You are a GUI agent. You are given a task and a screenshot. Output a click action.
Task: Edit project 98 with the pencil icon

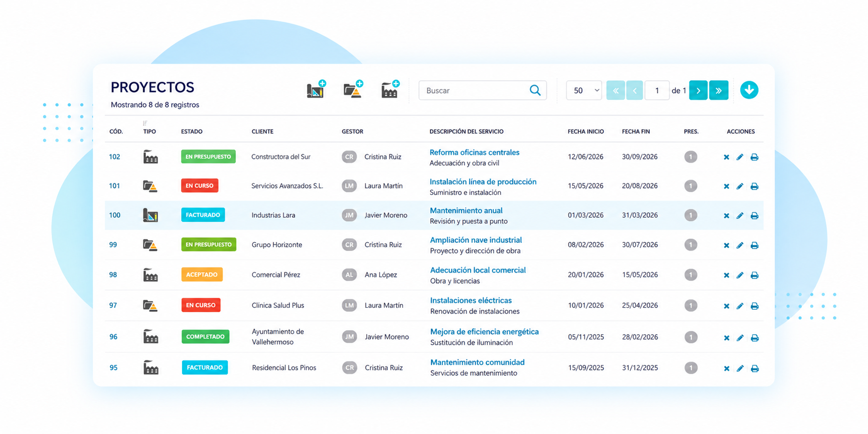740,275
